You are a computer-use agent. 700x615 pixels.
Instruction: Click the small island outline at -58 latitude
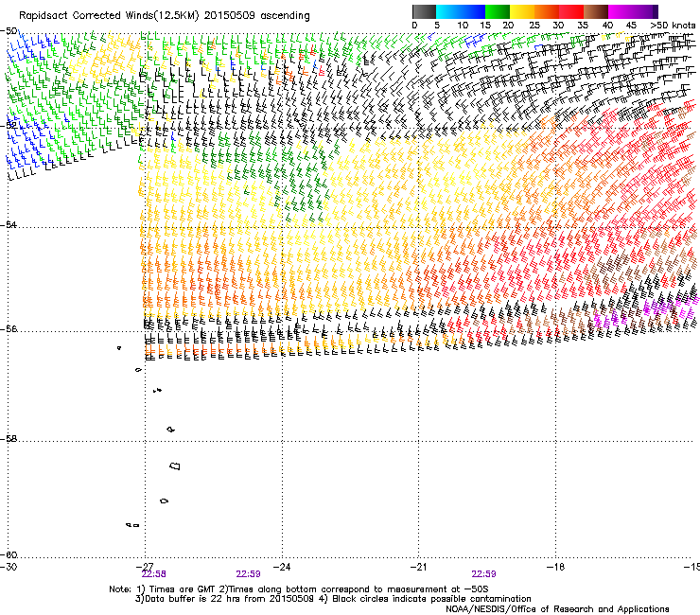(x=170, y=430)
